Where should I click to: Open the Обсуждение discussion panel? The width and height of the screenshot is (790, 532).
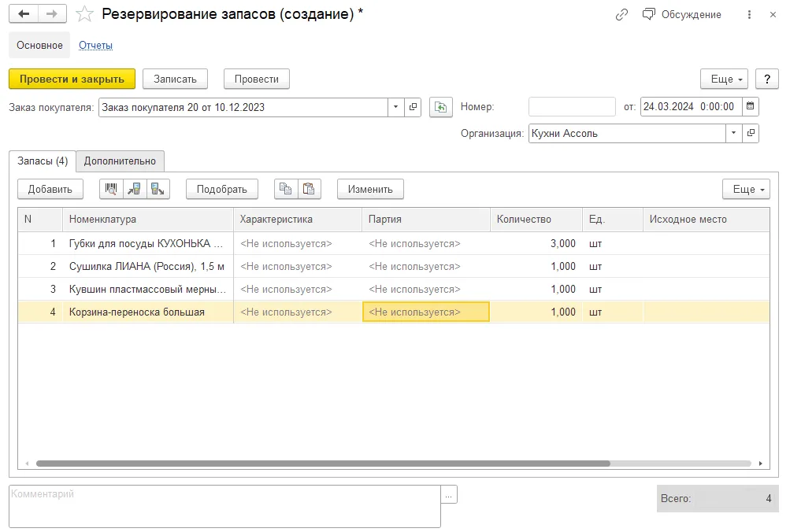[x=681, y=15]
